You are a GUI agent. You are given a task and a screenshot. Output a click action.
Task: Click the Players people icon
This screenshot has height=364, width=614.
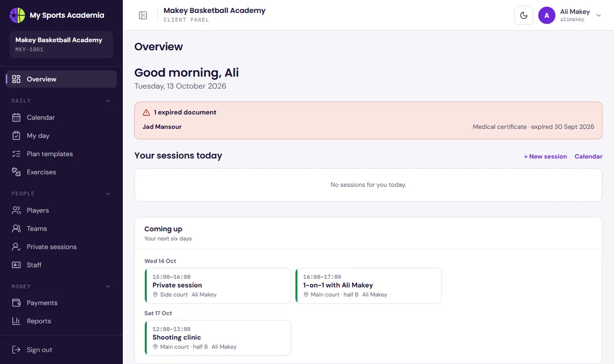(16, 210)
